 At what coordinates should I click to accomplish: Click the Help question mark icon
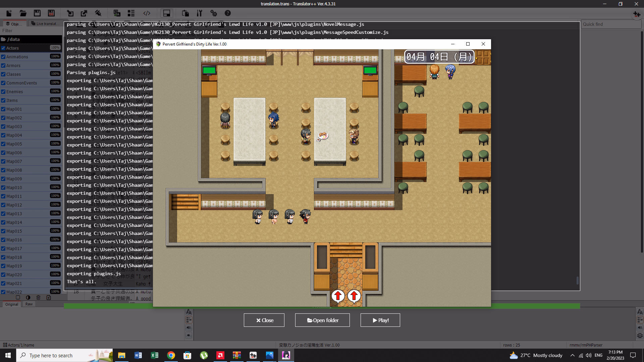click(x=228, y=13)
